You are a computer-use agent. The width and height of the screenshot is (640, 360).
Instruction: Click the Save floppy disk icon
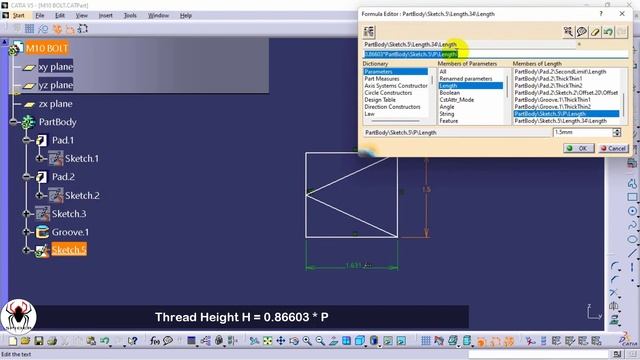(38, 340)
